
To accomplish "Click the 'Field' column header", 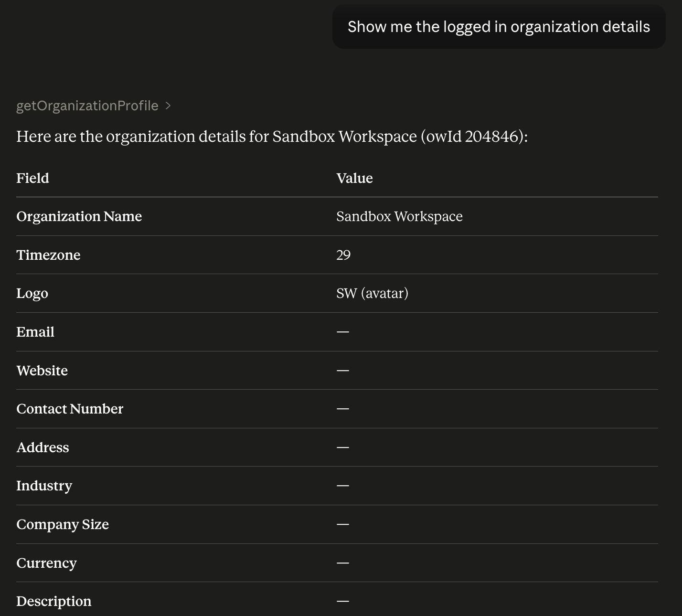I will tap(32, 178).
